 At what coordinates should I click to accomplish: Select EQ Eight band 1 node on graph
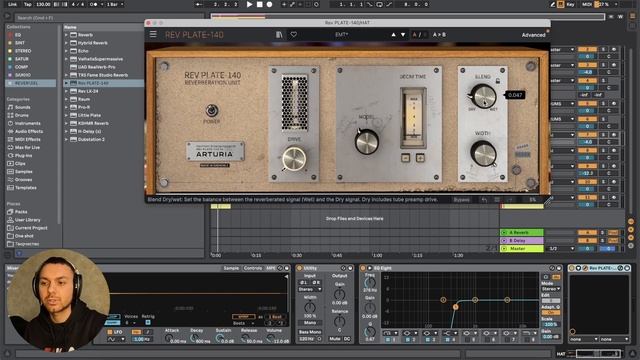(443, 300)
